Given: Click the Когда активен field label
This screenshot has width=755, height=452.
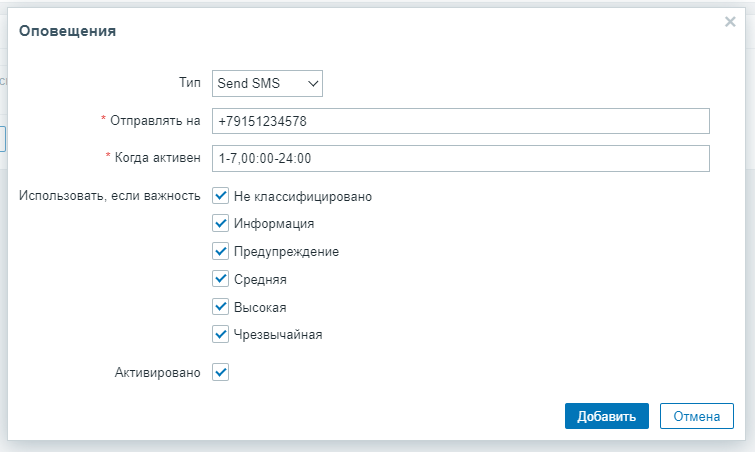Looking at the screenshot, I should (158, 158).
